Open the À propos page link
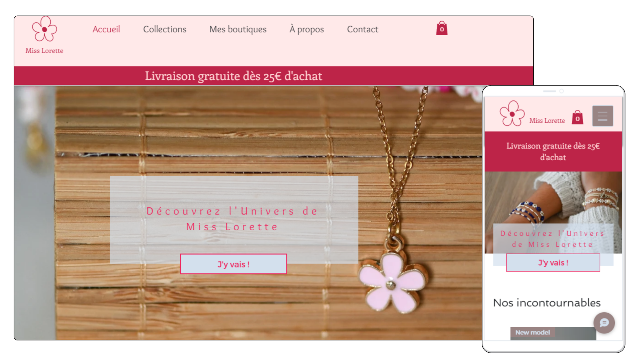 click(x=307, y=29)
